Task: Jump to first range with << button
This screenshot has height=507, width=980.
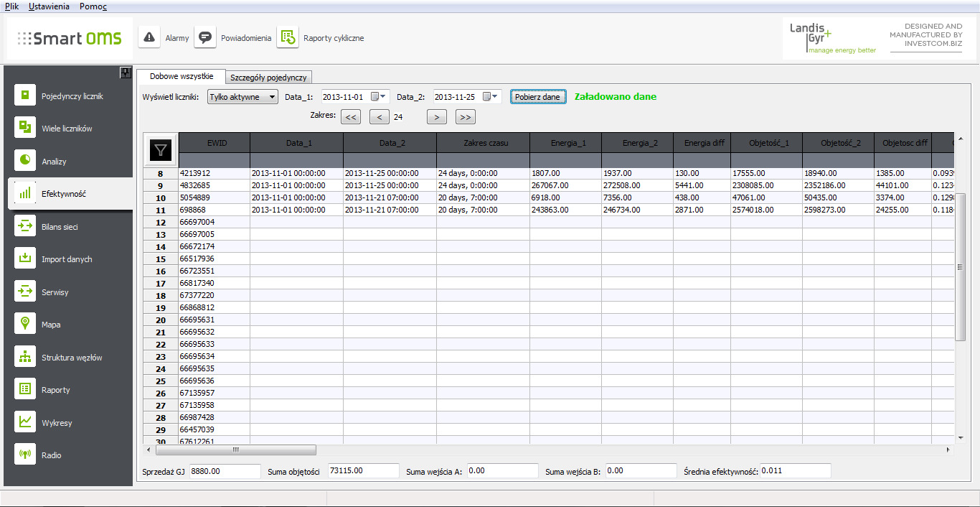Action: (x=351, y=117)
